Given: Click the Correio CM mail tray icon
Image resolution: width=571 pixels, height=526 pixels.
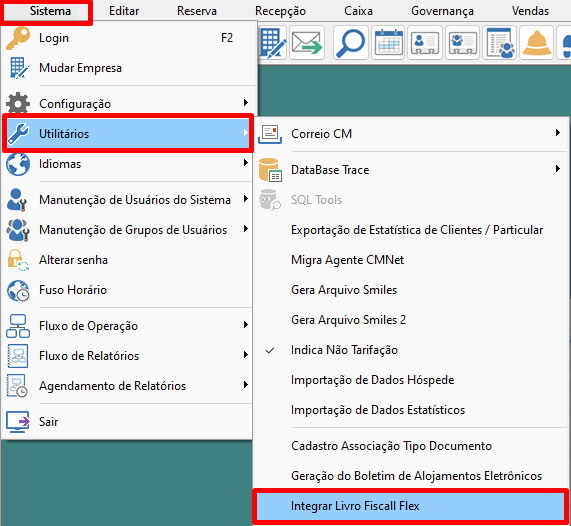Looking at the screenshot, I should (x=270, y=134).
